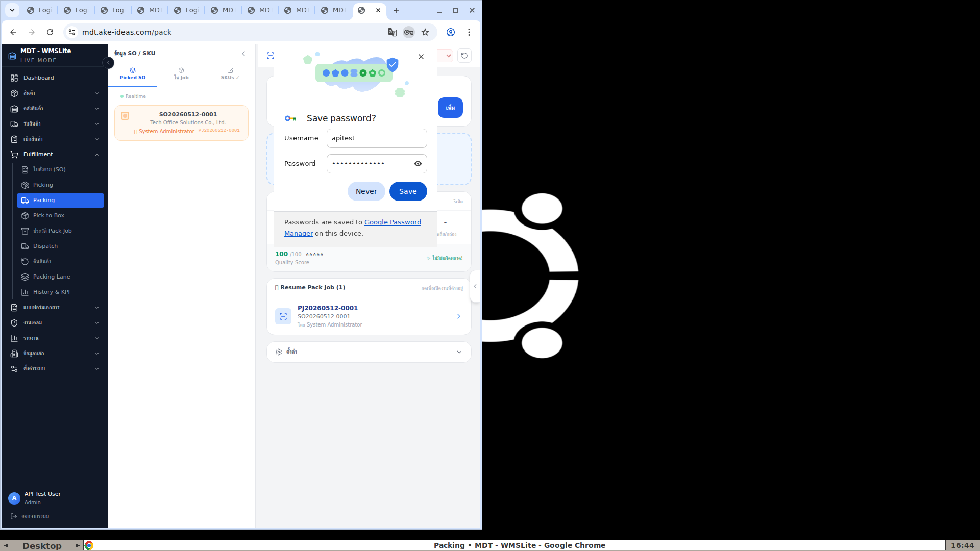Expand the settings section with gear
Image resolution: width=980 pixels, height=551 pixels.
[369, 352]
